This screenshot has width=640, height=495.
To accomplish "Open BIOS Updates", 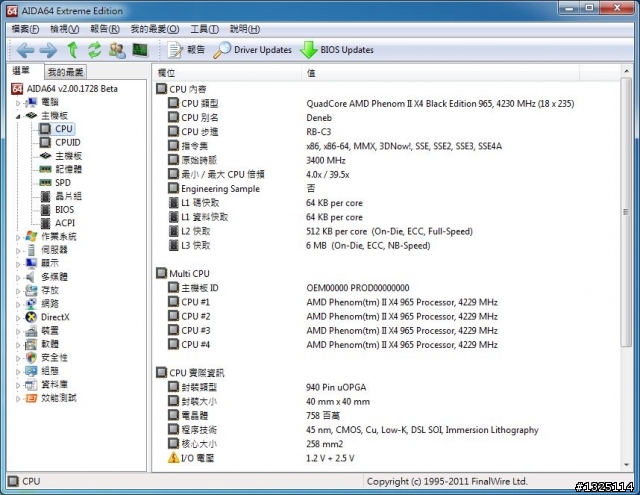I will click(x=337, y=50).
